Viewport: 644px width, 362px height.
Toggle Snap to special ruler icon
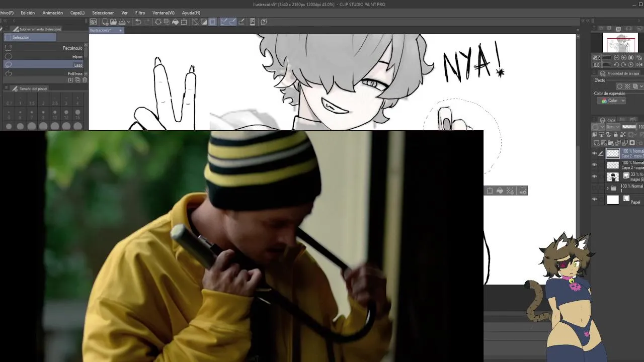[232, 22]
